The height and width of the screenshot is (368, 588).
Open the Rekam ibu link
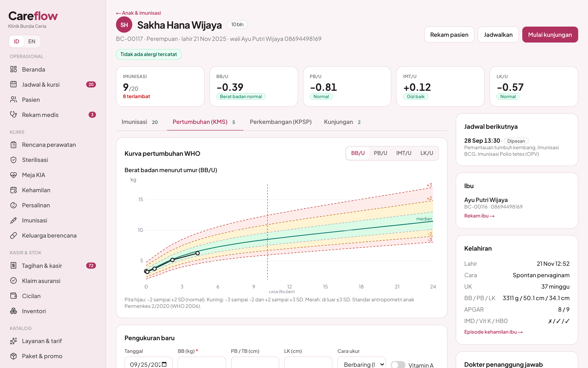click(479, 216)
